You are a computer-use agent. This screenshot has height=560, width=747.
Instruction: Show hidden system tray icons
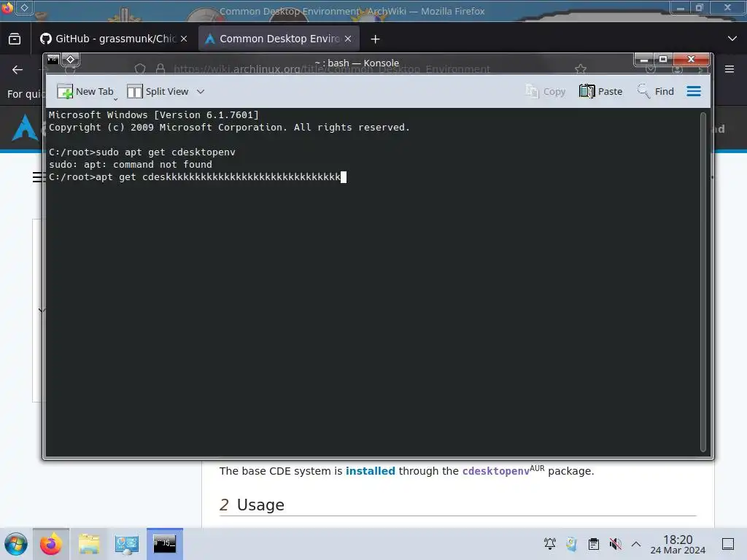[x=636, y=544]
